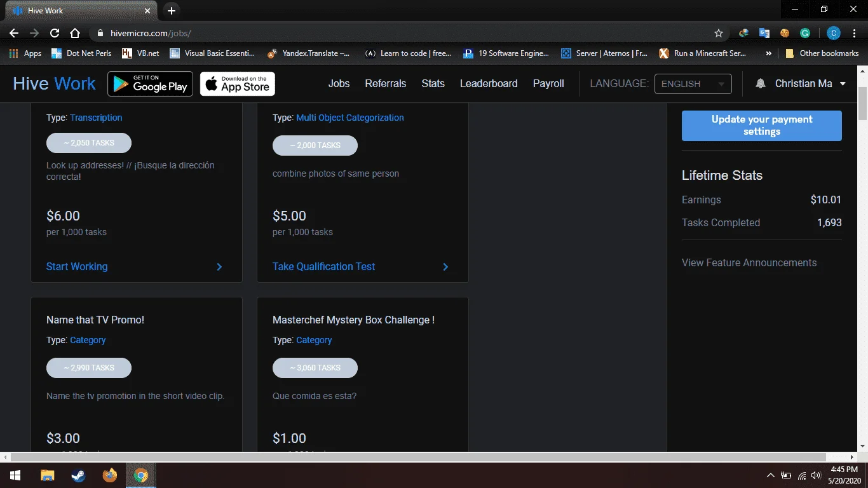Click the Multi Object Categorization type link
This screenshot has height=488, width=868.
350,118
